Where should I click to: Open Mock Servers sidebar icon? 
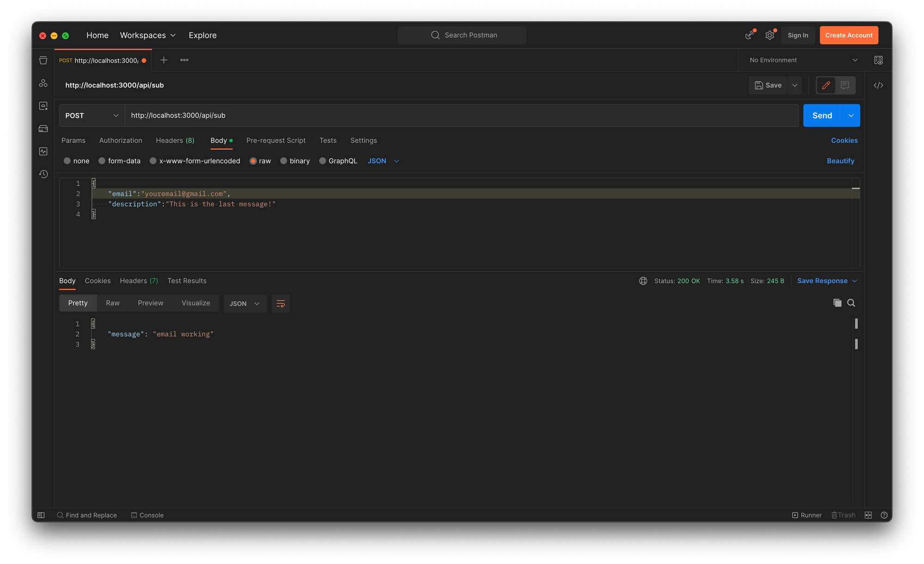43,129
